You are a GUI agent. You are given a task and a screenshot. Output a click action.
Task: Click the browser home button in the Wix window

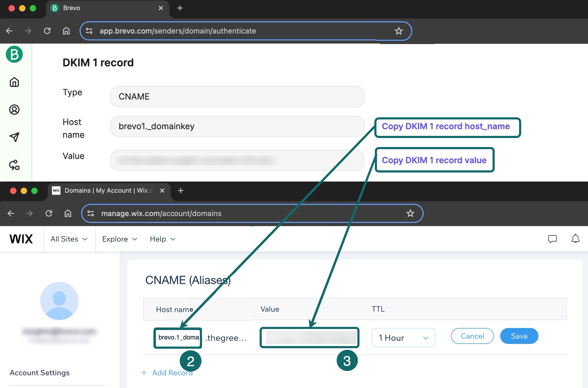coord(68,213)
